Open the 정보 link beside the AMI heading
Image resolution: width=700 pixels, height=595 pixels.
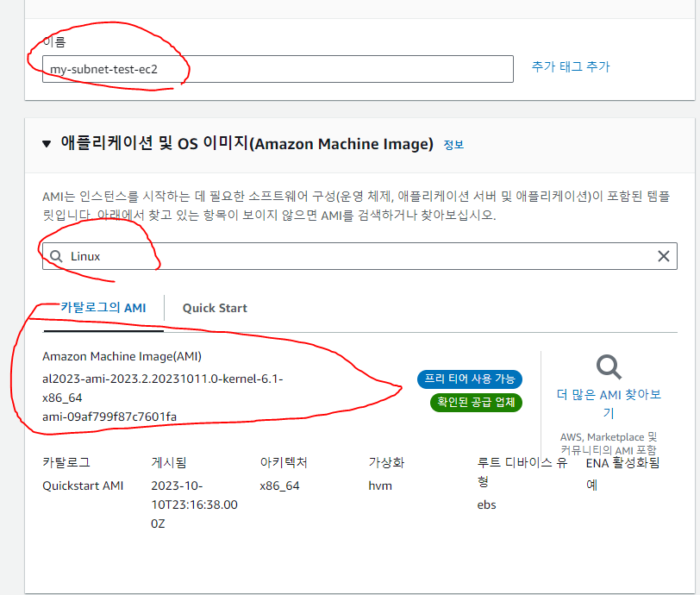453,144
